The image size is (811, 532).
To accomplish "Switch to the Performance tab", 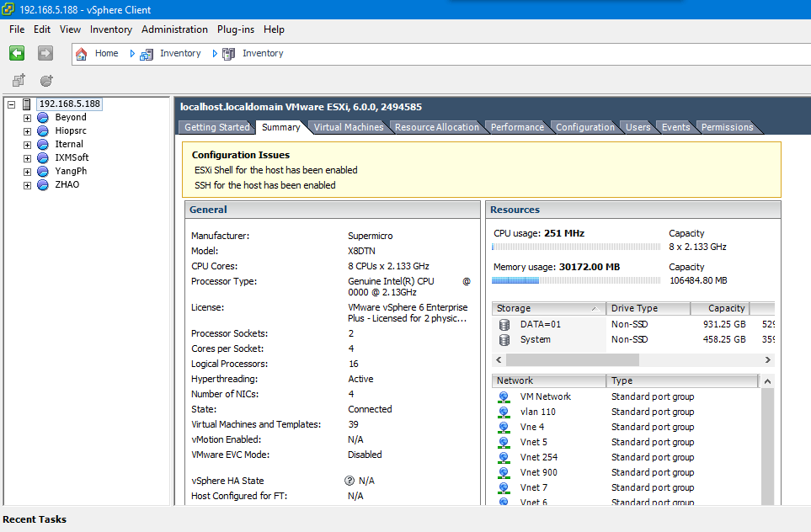I will [x=517, y=127].
